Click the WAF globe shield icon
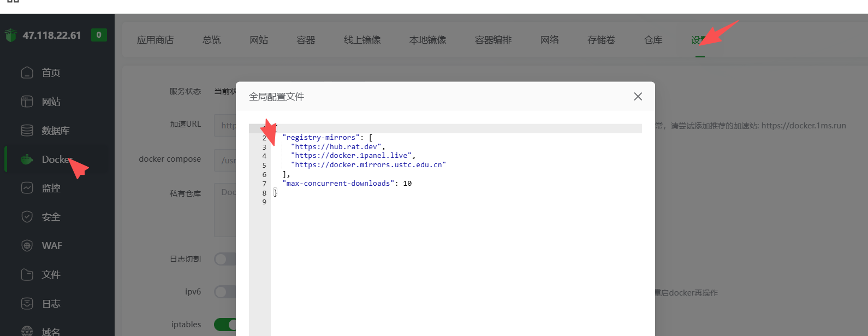 [x=27, y=246]
